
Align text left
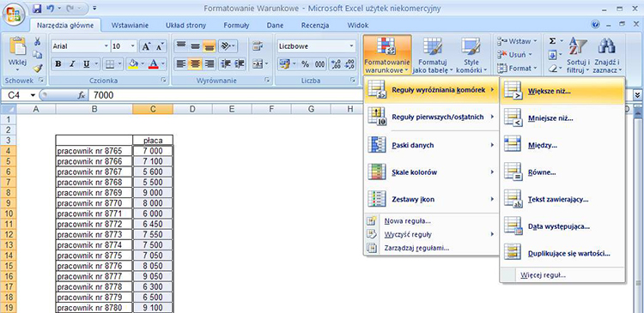(181, 64)
